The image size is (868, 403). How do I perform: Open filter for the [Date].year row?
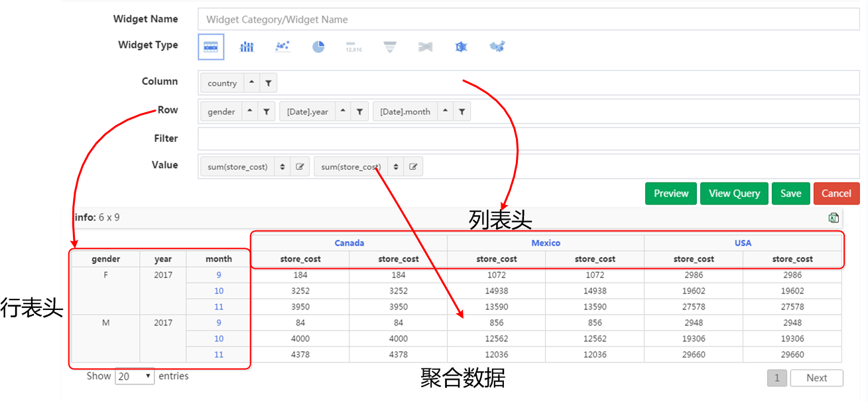click(359, 112)
